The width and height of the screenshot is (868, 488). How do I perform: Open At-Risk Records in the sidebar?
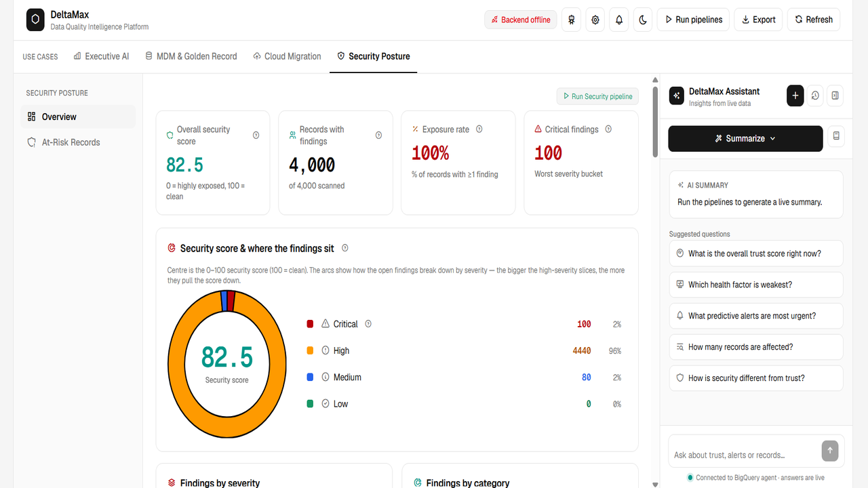78,142
